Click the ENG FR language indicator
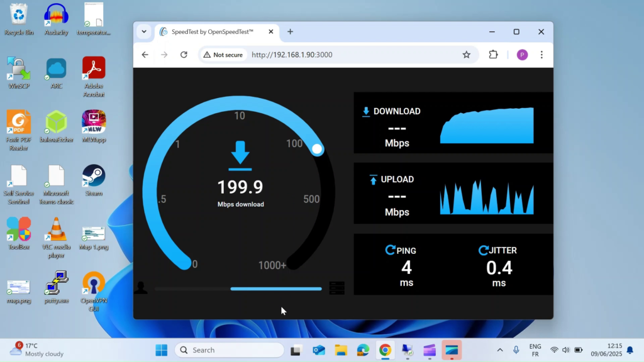This screenshot has width=644, height=362. tap(535, 350)
